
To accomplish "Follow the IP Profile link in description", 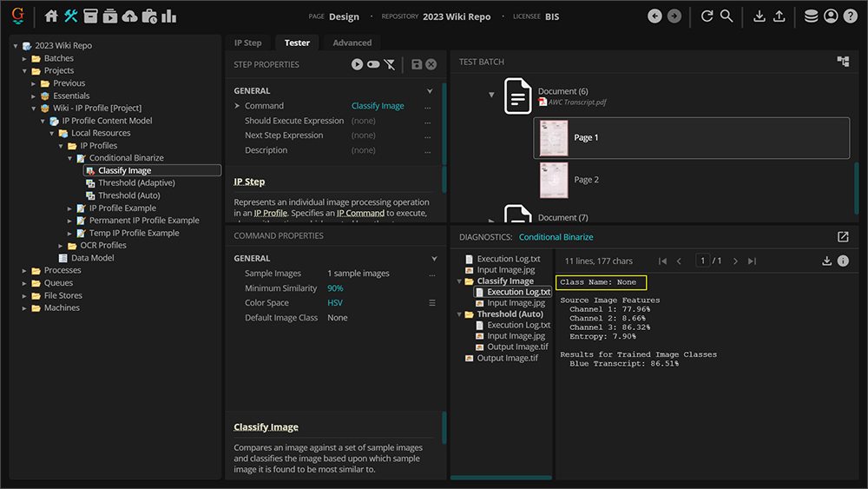I will [270, 213].
